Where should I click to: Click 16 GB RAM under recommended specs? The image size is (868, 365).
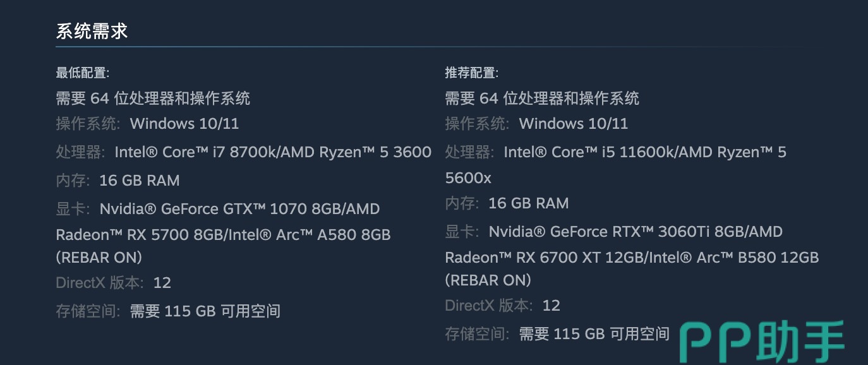click(x=529, y=203)
